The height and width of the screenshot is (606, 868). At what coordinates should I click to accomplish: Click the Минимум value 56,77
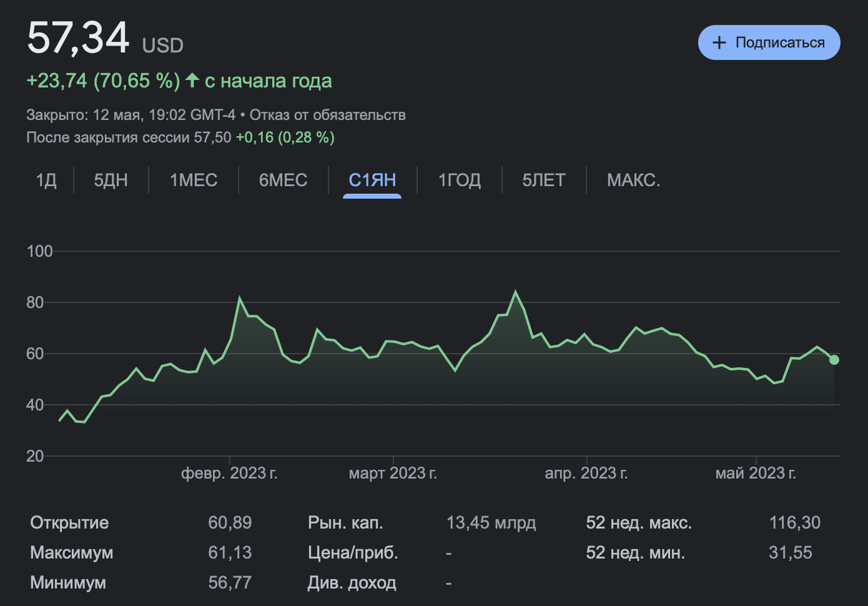click(230, 582)
